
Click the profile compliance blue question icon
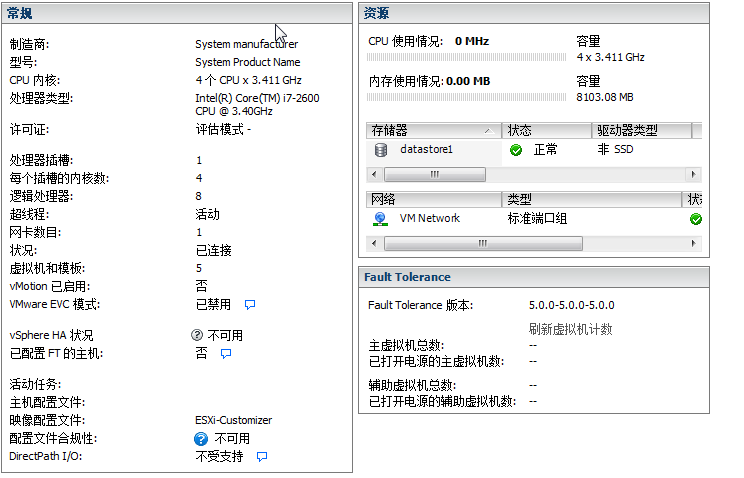(x=201, y=439)
